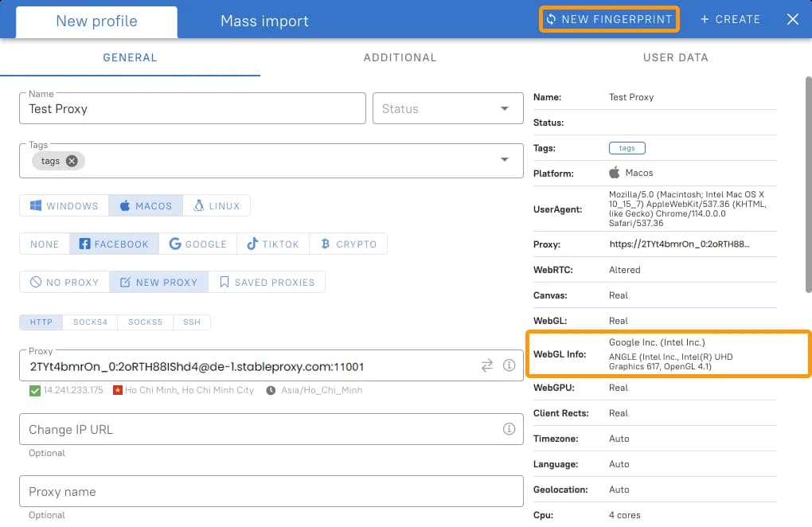Screen dimensions: 812x527
Task: Click the swap arrows icon in Proxy field
Action: point(487,366)
